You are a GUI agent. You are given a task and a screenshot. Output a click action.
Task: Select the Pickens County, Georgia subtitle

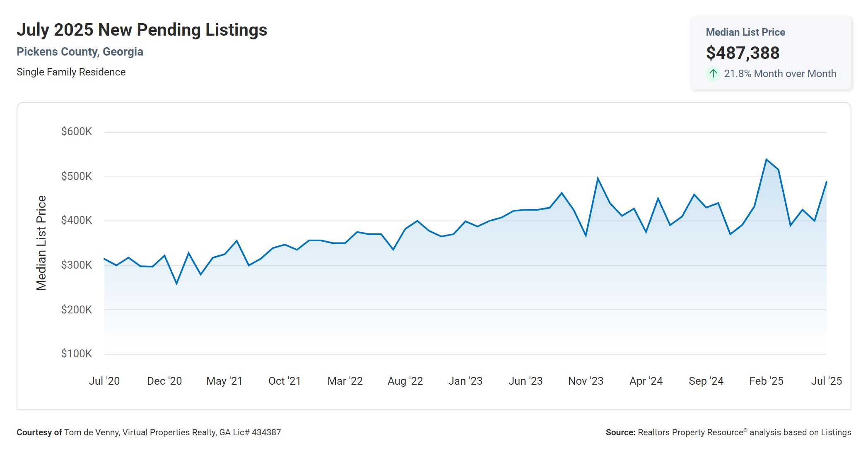point(80,52)
